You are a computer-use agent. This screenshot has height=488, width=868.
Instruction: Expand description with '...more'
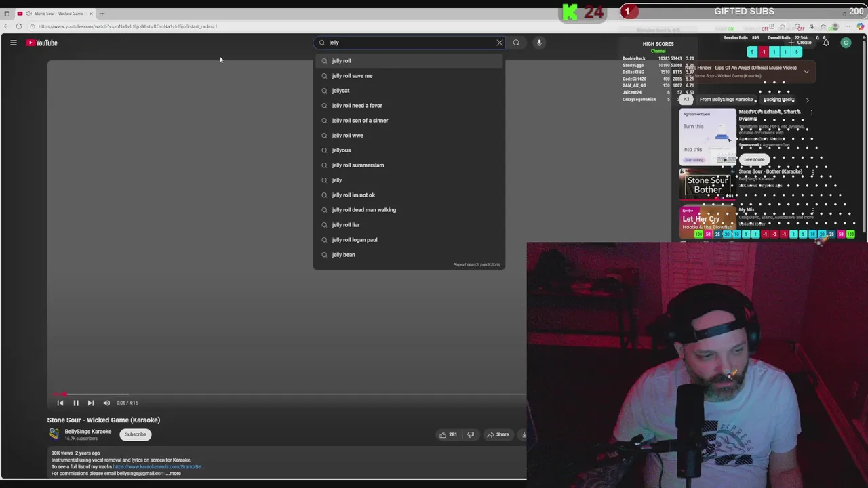(x=174, y=473)
